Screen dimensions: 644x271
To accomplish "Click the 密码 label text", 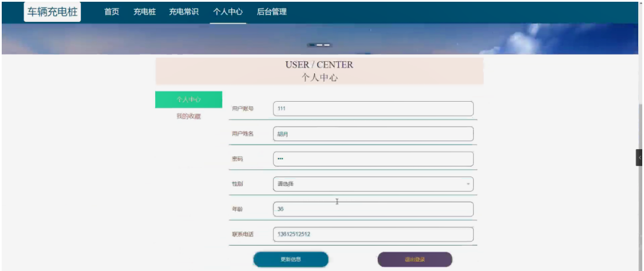I will pos(237,159).
